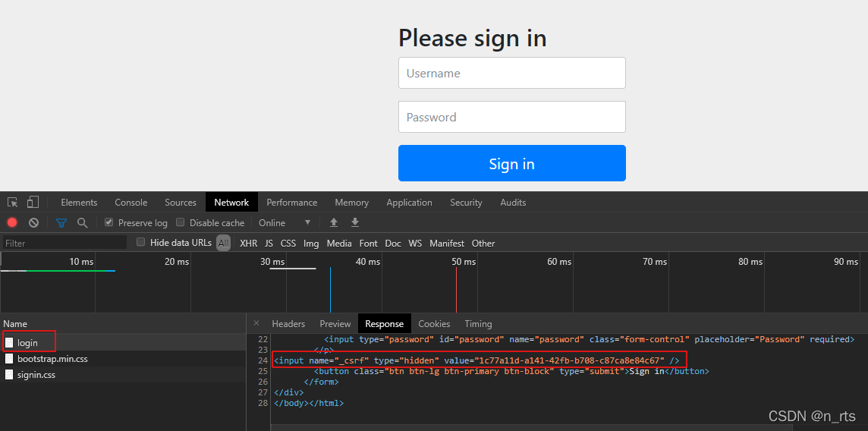Click the bootstrap.min.css file icon
The width and height of the screenshot is (868, 431).
click(x=9, y=358)
